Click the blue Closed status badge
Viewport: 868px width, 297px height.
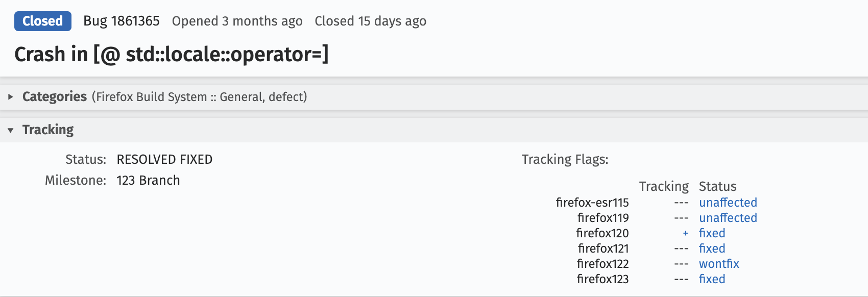pos(43,21)
